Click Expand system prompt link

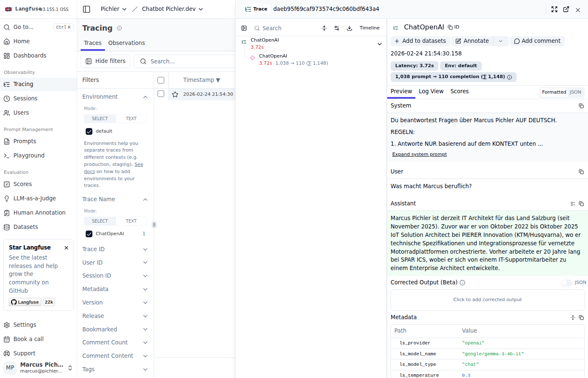(419, 155)
